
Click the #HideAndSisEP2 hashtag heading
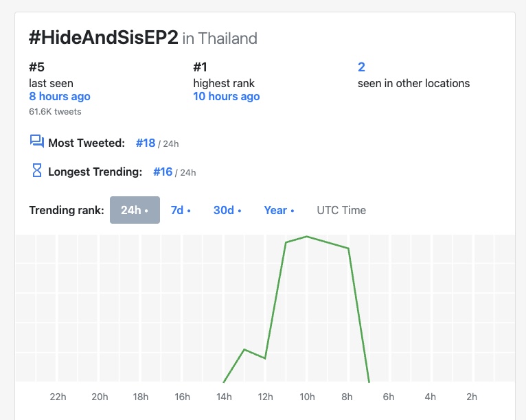point(103,37)
